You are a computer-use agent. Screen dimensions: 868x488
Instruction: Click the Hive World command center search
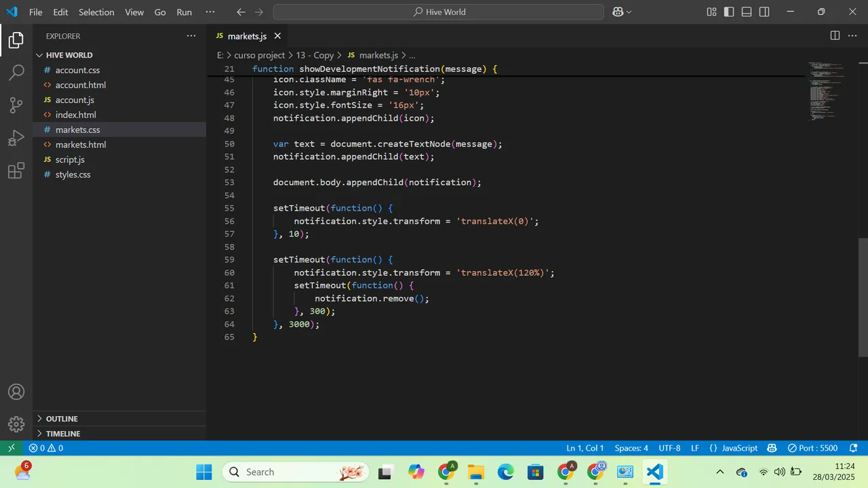(438, 12)
